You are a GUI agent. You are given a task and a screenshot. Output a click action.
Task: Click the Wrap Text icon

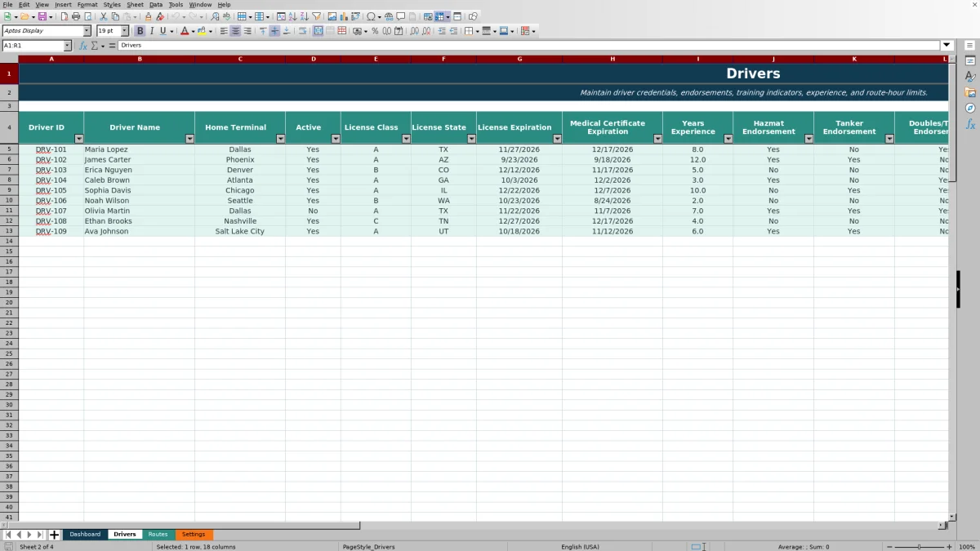point(303,31)
